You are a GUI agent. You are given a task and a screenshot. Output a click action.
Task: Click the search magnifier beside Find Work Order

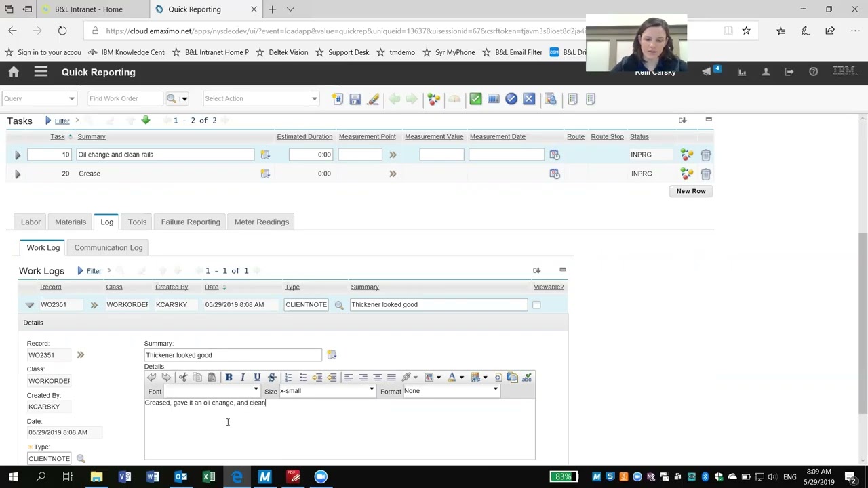(x=172, y=98)
